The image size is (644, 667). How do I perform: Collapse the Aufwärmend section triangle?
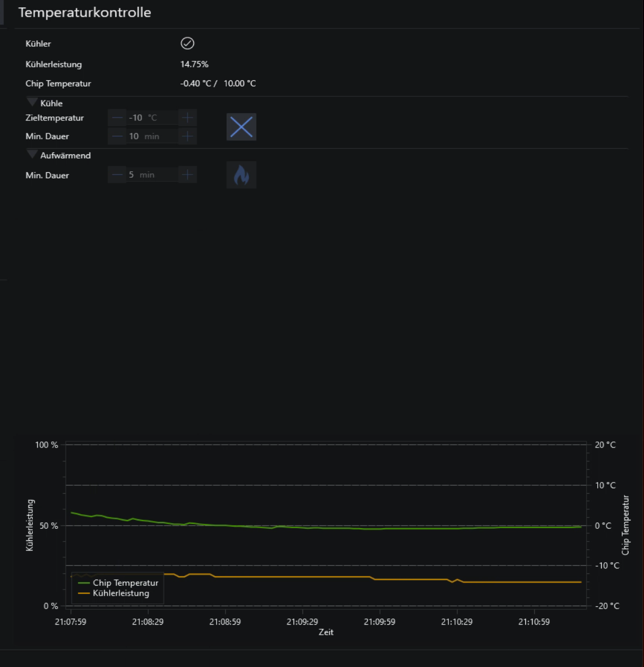(32, 154)
